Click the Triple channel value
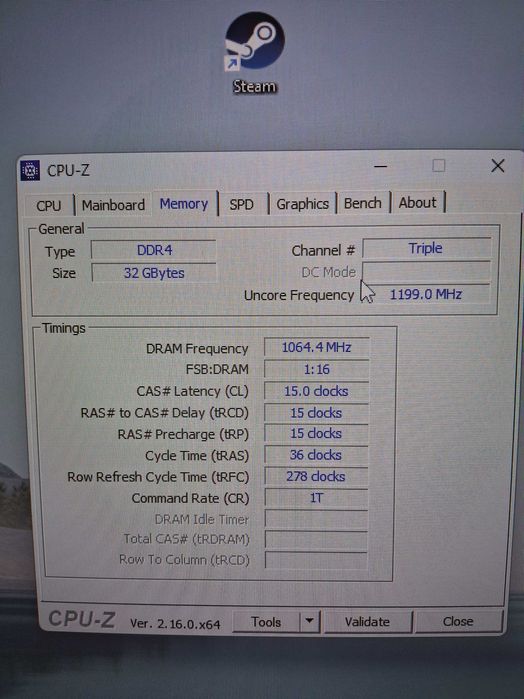This screenshot has height=699, width=524. click(426, 248)
